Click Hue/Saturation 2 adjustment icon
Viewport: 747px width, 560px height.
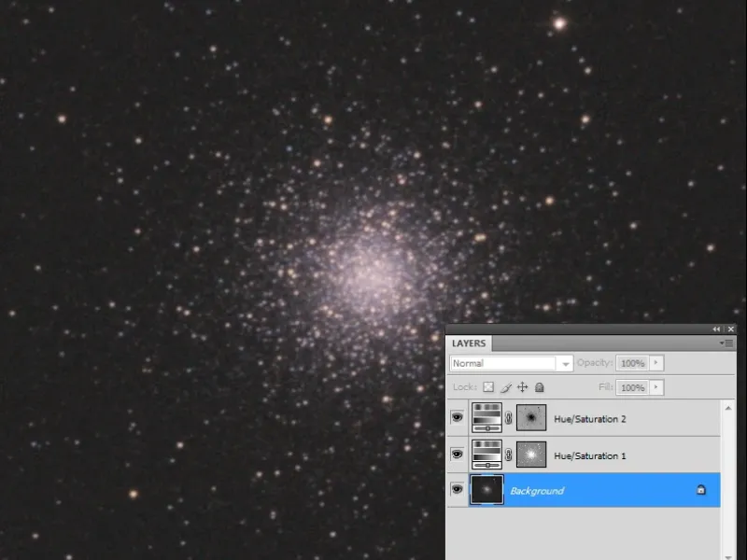click(486, 418)
